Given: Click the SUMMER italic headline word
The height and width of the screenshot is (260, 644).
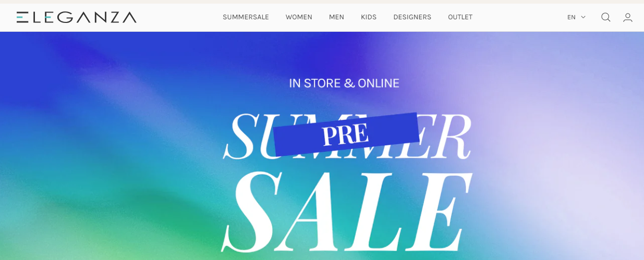Looking at the screenshot, I should (x=347, y=137).
